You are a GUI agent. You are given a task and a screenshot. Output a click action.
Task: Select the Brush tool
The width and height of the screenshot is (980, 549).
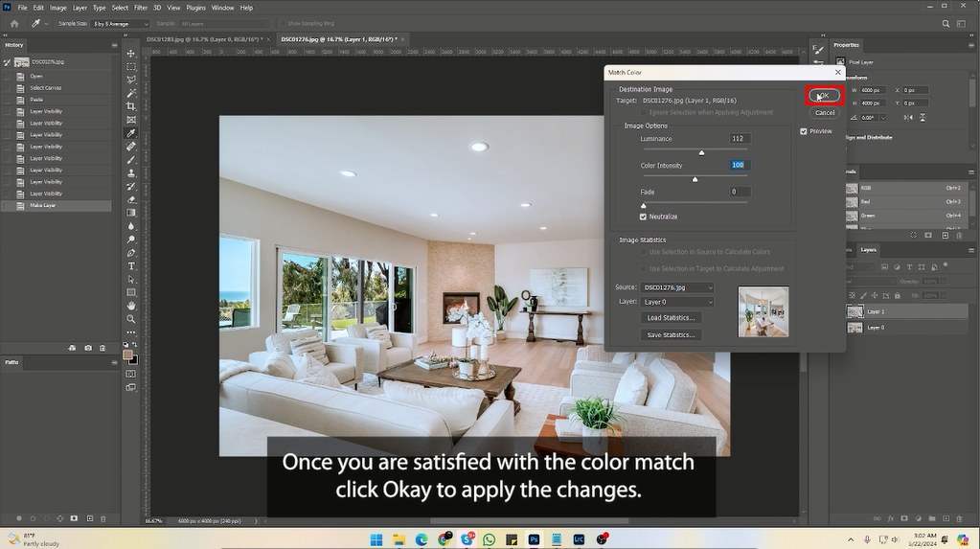click(x=131, y=159)
